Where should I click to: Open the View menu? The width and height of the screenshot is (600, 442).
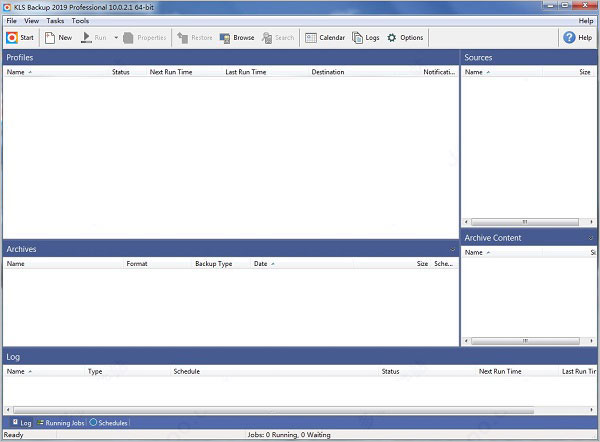(31, 21)
